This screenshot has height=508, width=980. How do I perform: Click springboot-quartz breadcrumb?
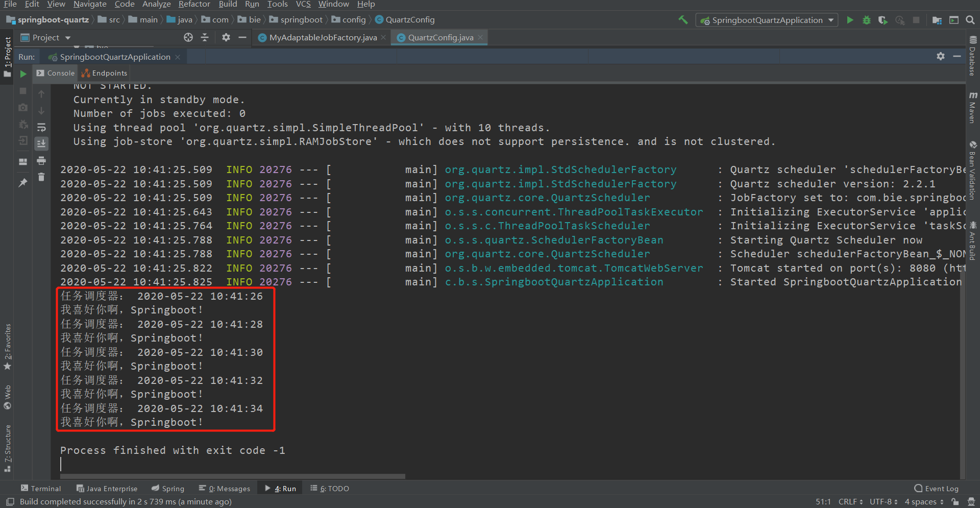pyautogui.click(x=47, y=20)
